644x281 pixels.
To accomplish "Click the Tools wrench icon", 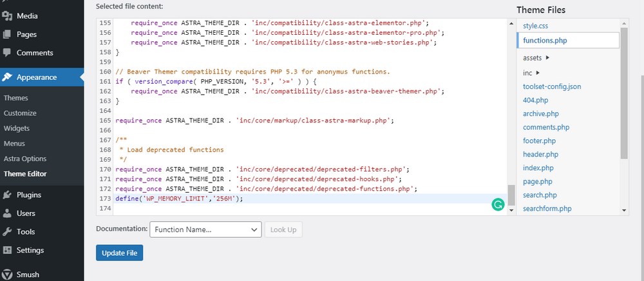I will pos(7,232).
